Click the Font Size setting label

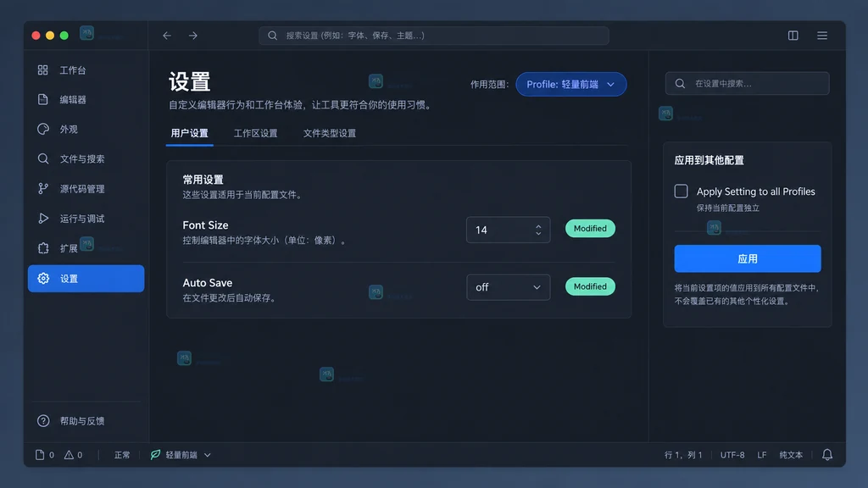(x=205, y=225)
